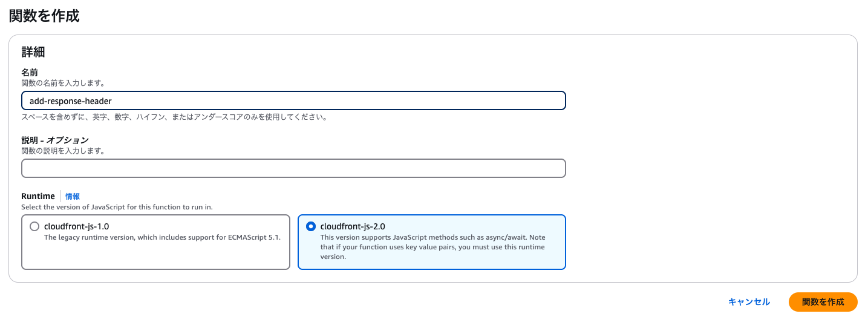The height and width of the screenshot is (325, 868).
Task: Click the 詳細 section heading
Action: pos(33,52)
